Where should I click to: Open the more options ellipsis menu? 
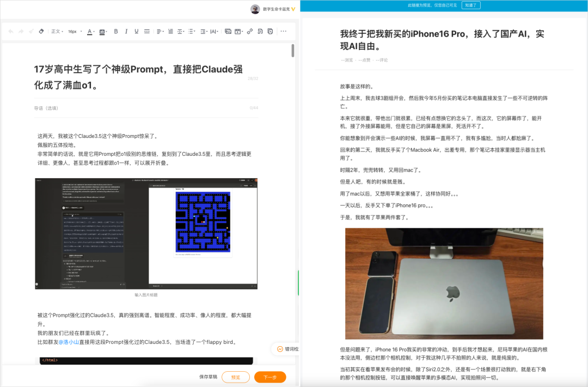click(x=284, y=32)
